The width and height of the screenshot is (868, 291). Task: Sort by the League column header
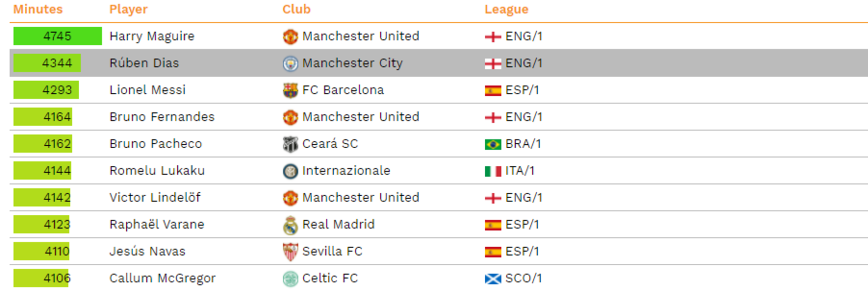coord(506,9)
